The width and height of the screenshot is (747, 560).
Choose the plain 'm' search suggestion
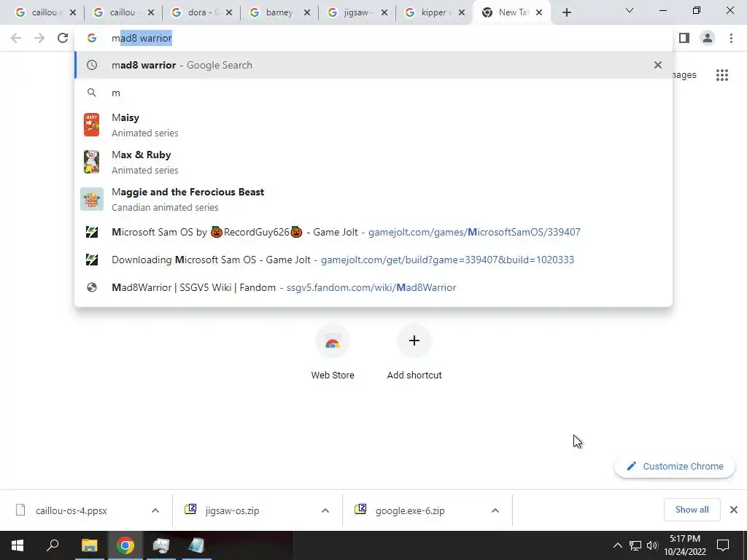tap(373, 93)
